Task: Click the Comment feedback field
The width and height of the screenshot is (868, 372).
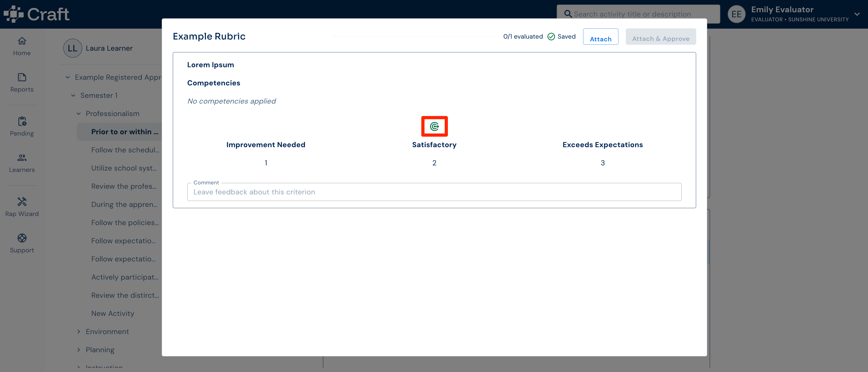Action: [x=434, y=192]
